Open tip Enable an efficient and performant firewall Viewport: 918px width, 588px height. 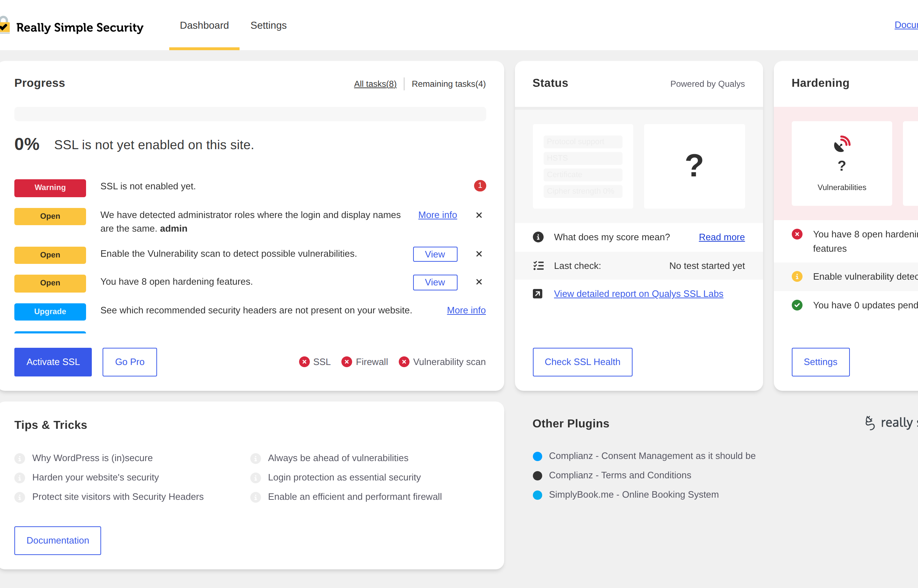click(355, 496)
